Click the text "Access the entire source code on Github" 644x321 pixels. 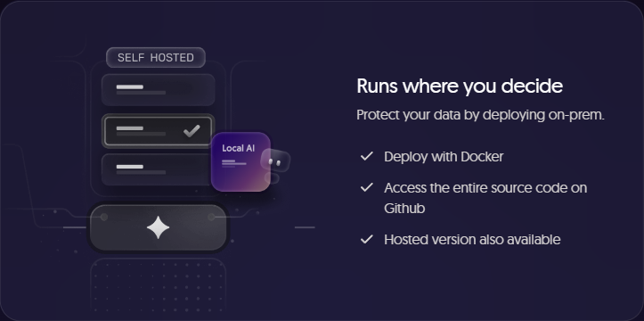[x=485, y=198]
